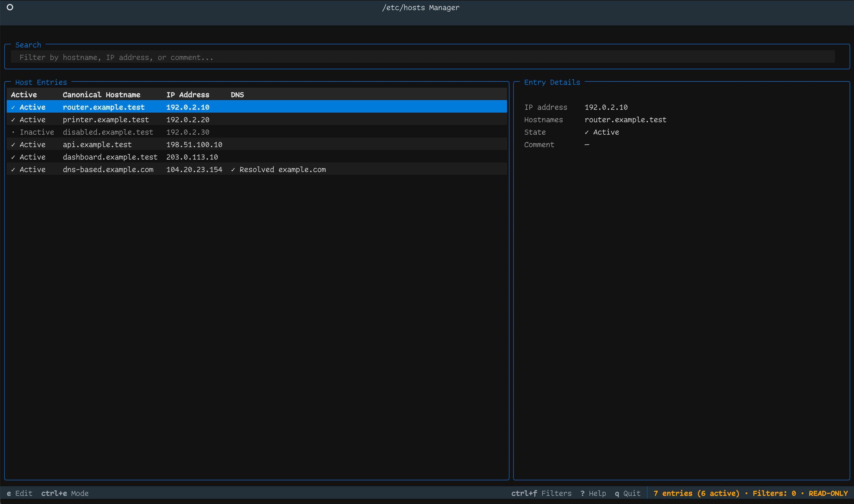Click IP 192.0.2.30 in the entries table
Image resolution: width=854 pixels, height=504 pixels.
click(x=188, y=132)
